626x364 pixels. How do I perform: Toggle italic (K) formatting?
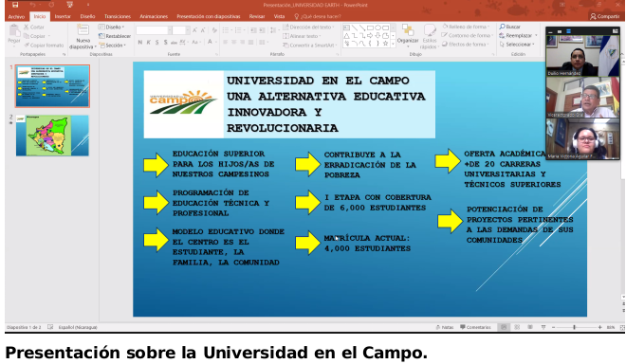click(x=149, y=43)
